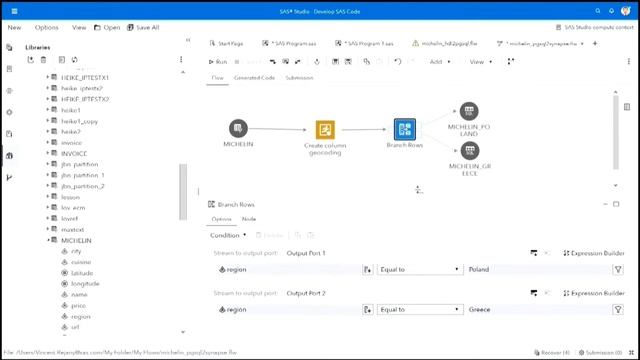The width and height of the screenshot is (640, 360).
Task: Switch to the SAS Program 1.sas tab
Action: click(364, 43)
